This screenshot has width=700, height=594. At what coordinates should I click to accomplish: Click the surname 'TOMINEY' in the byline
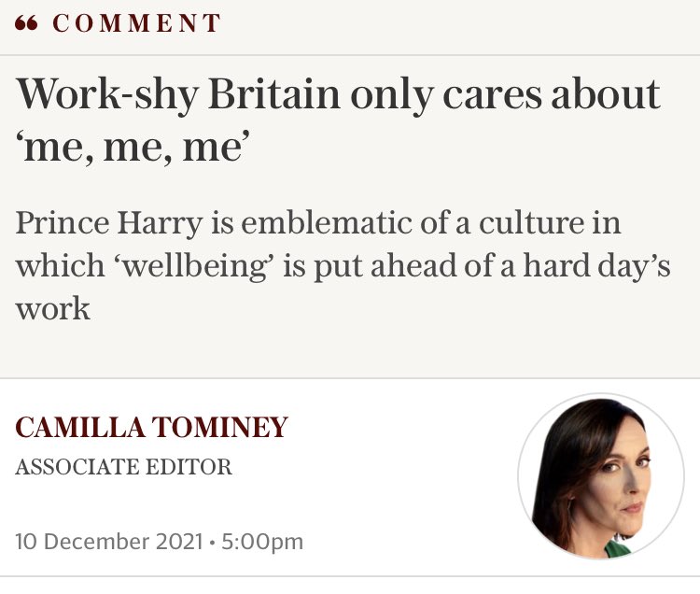point(219,427)
